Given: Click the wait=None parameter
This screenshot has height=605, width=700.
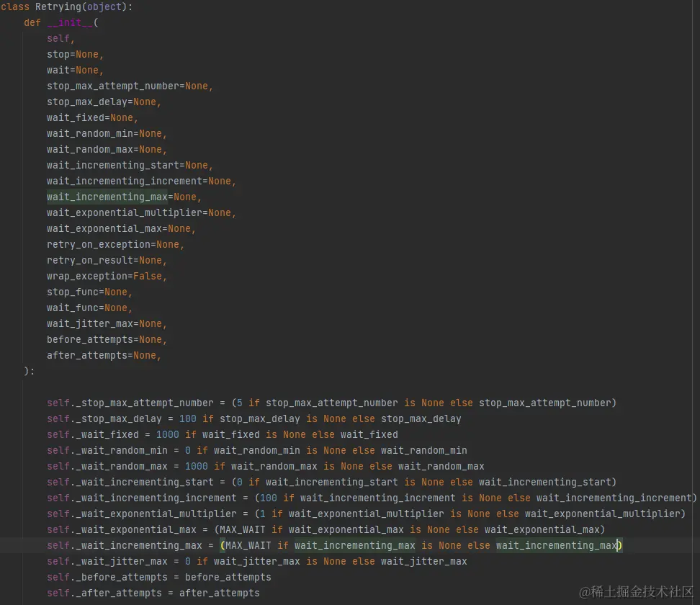Looking at the screenshot, I should click(75, 70).
